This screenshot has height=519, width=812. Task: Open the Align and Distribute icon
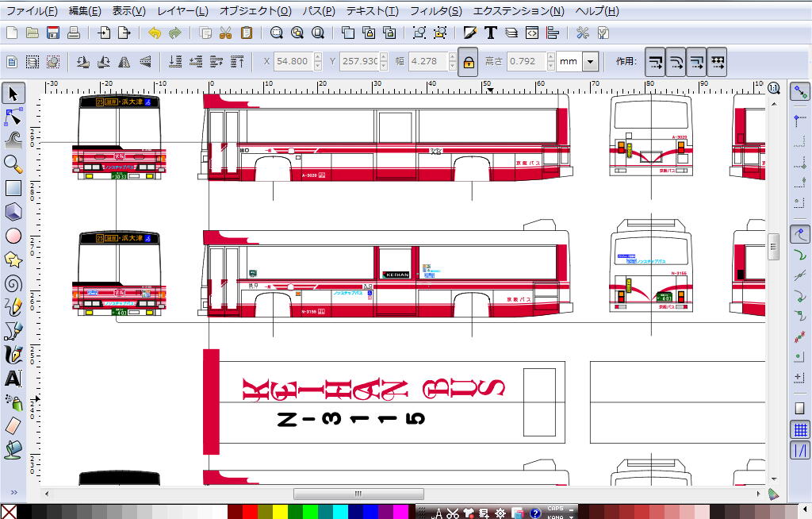(x=553, y=33)
